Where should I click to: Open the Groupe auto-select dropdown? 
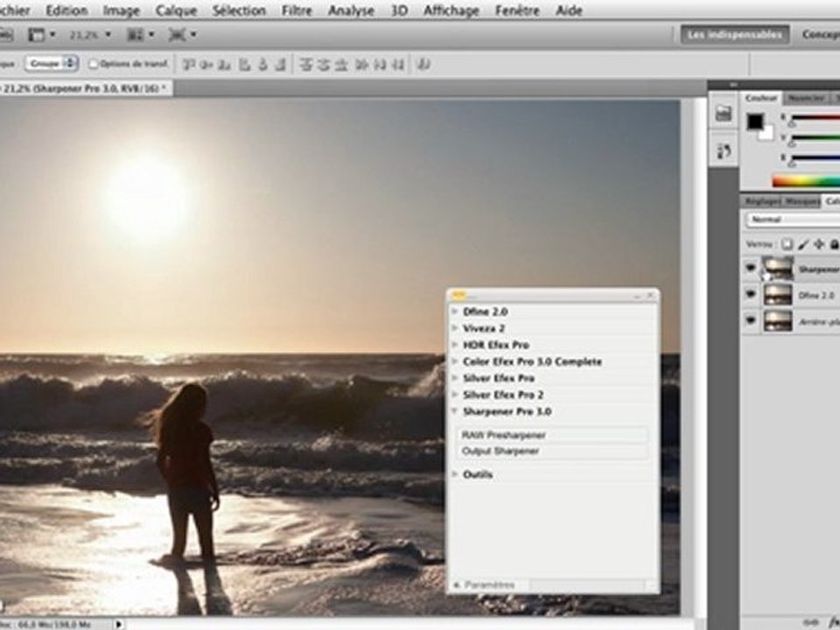pyautogui.click(x=52, y=64)
